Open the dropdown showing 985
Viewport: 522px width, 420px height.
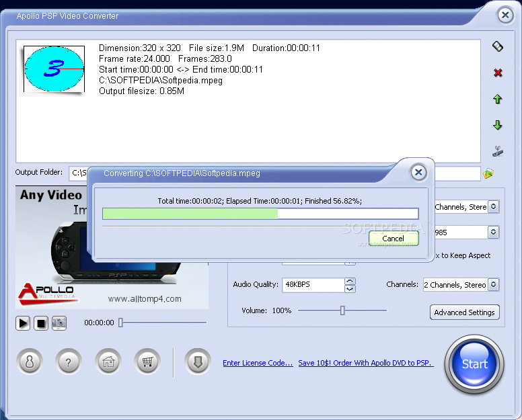493,232
